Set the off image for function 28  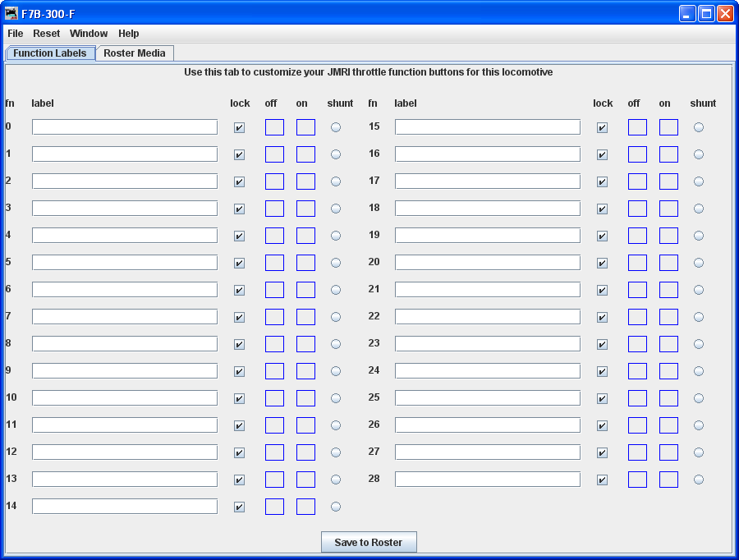[637, 479]
